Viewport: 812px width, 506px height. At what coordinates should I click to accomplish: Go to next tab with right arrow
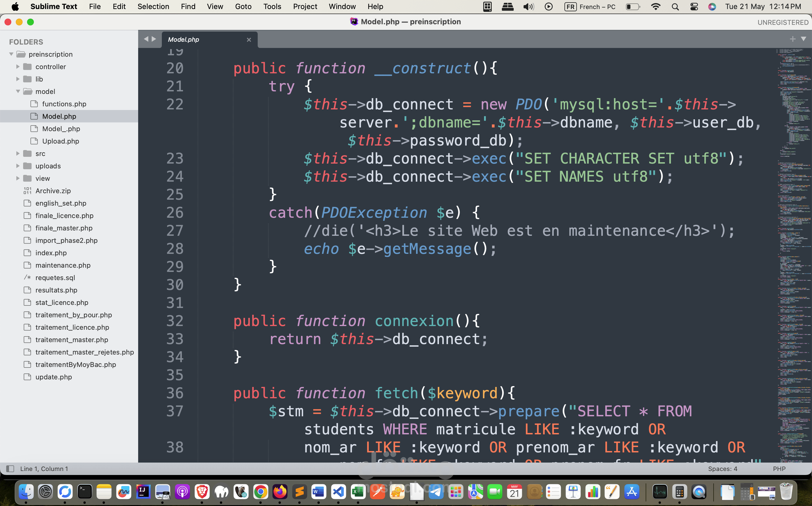tap(154, 39)
